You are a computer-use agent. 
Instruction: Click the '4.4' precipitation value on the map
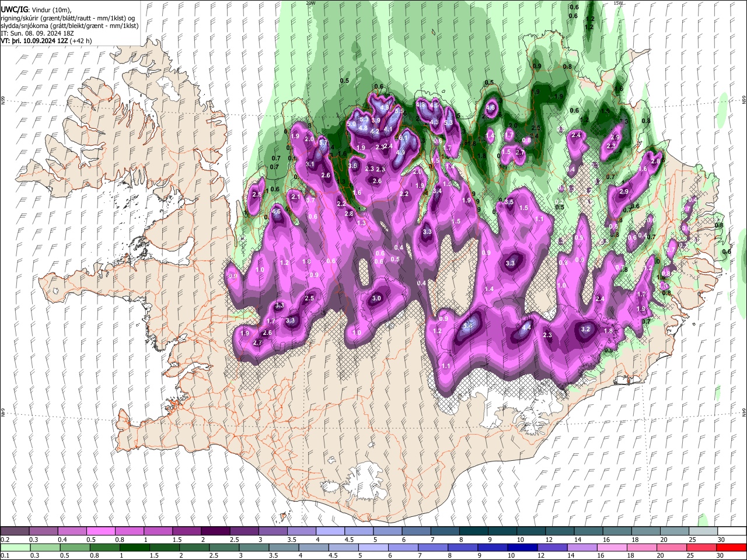tap(526, 328)
